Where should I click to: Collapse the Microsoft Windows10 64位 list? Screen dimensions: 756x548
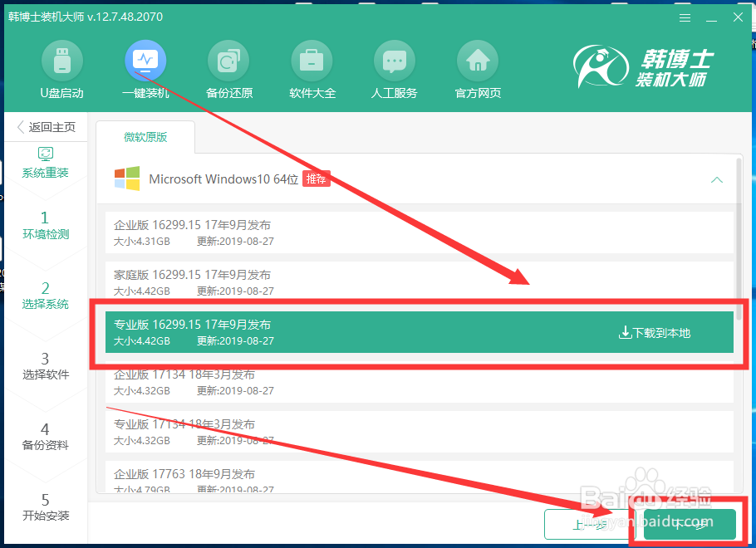716,180
